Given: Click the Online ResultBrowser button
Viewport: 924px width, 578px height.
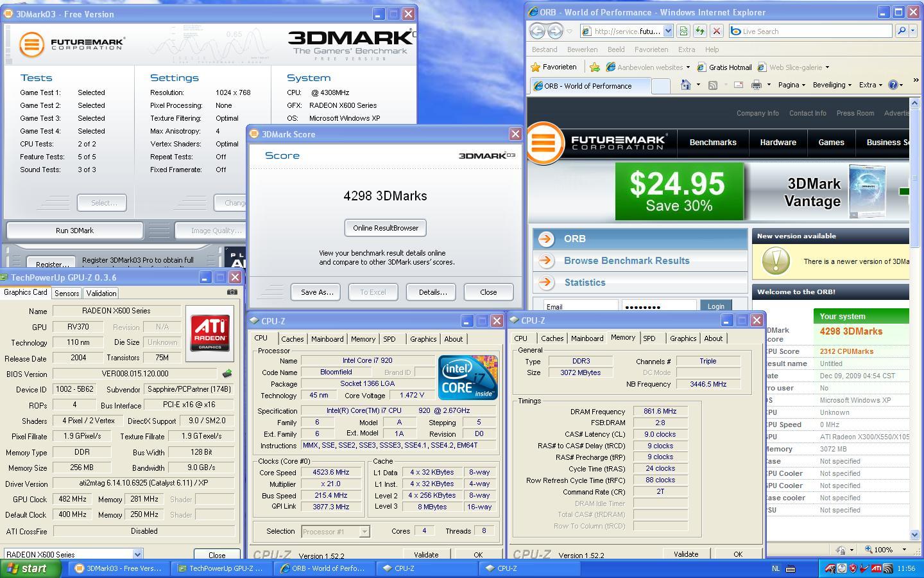Looking at the screenshot, I should (386, 228).
